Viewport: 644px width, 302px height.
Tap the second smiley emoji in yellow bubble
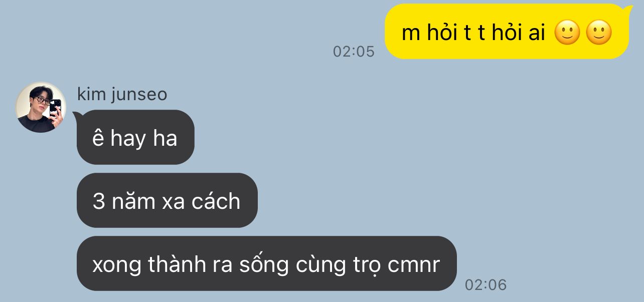click(x=599, y=33)
